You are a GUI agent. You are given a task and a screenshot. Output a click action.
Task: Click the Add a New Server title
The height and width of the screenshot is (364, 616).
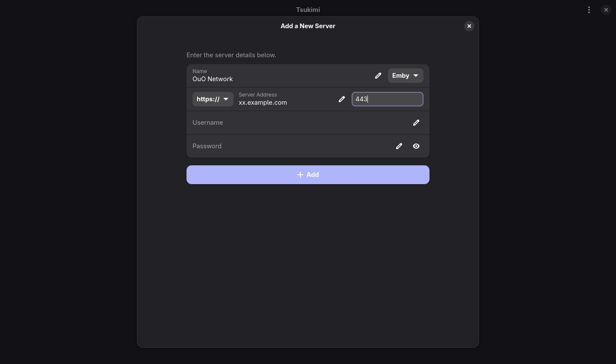point(308,26)
